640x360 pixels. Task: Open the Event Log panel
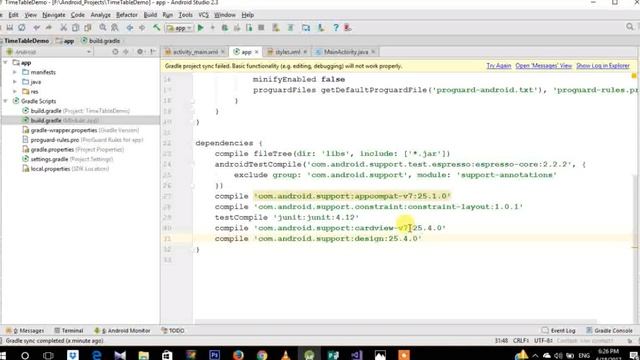click(x=558, y=331)
